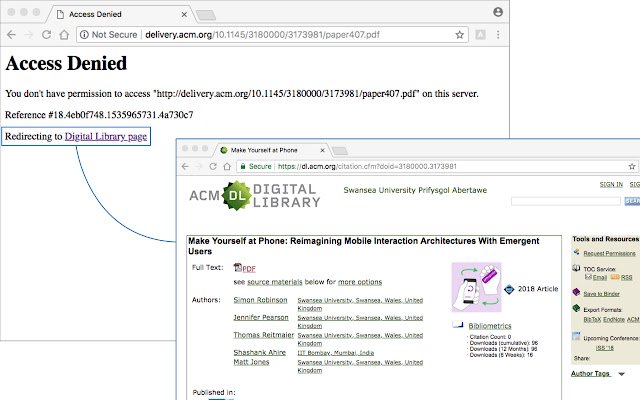Screen dimensions: 640x400
Task: Follow the Digital Library page link
Action: pos(106,136)
